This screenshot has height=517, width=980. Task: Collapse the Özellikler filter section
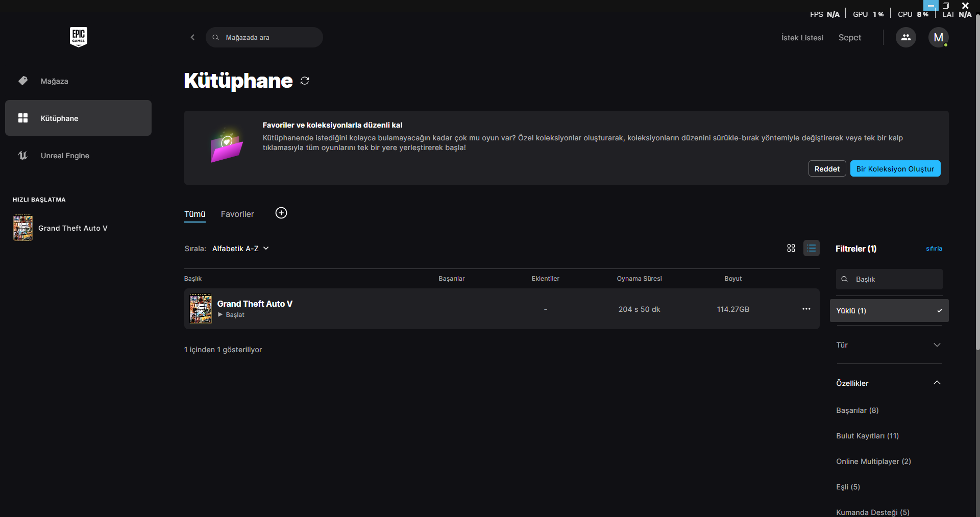click(x=889, y=383)
